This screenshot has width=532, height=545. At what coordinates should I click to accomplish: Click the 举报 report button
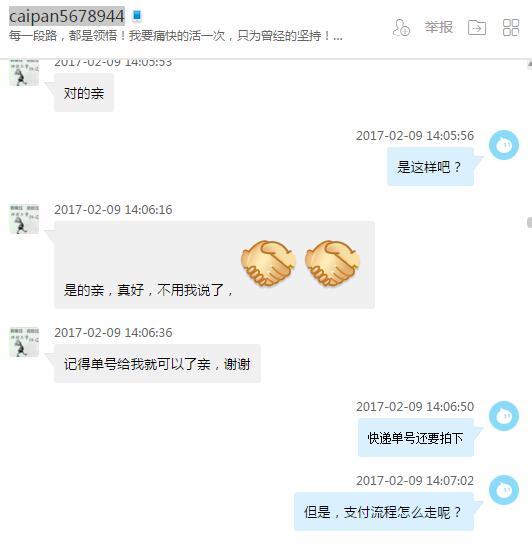(x=439, y=27)
